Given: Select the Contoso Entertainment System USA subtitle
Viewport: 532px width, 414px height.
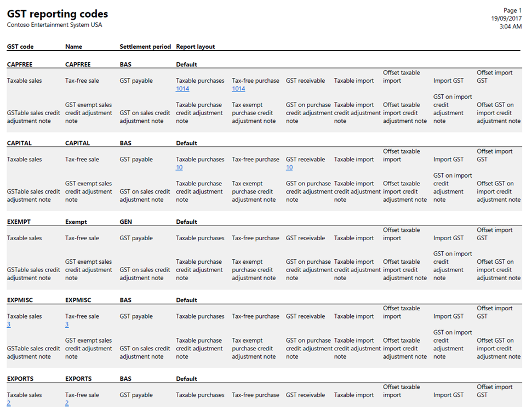Looking at the screenshot, I should coord(54,25).
